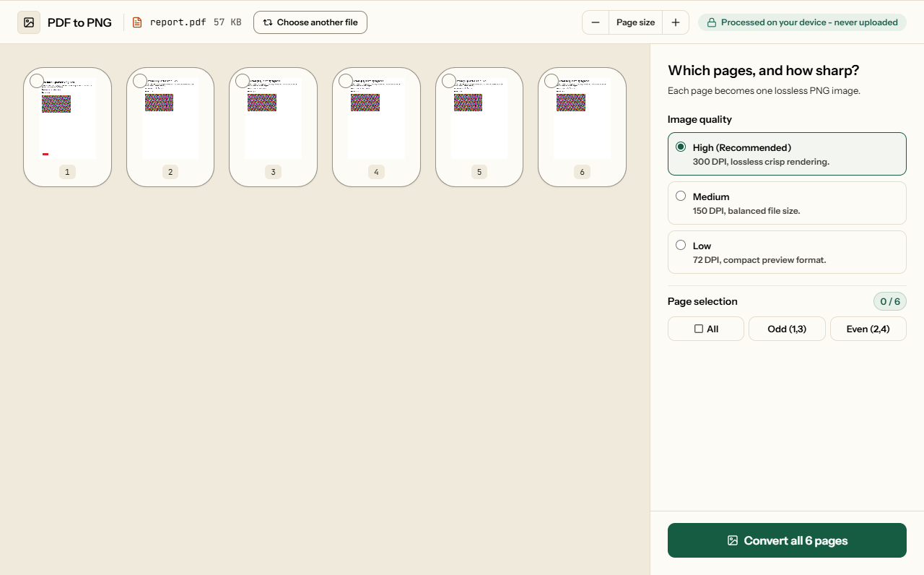The image size is (924, 575).
Task: Select page 6 using its circle checkbox
Action: click(x=552, y=81)
